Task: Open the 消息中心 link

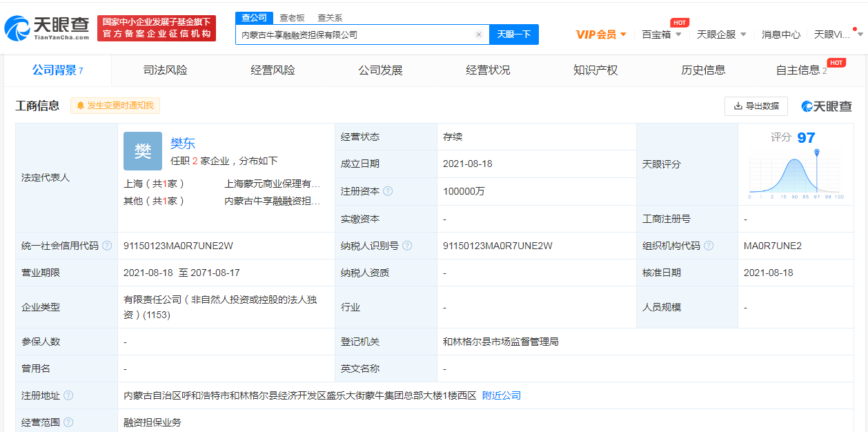Action: point(781,35)
